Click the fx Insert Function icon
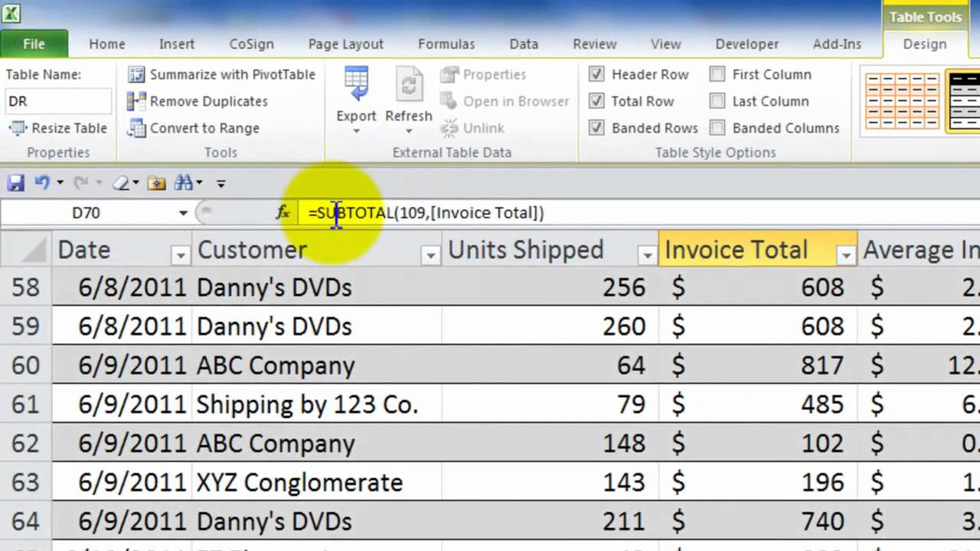The width and height of the screenshot is (980, 551). pos(283,213)
